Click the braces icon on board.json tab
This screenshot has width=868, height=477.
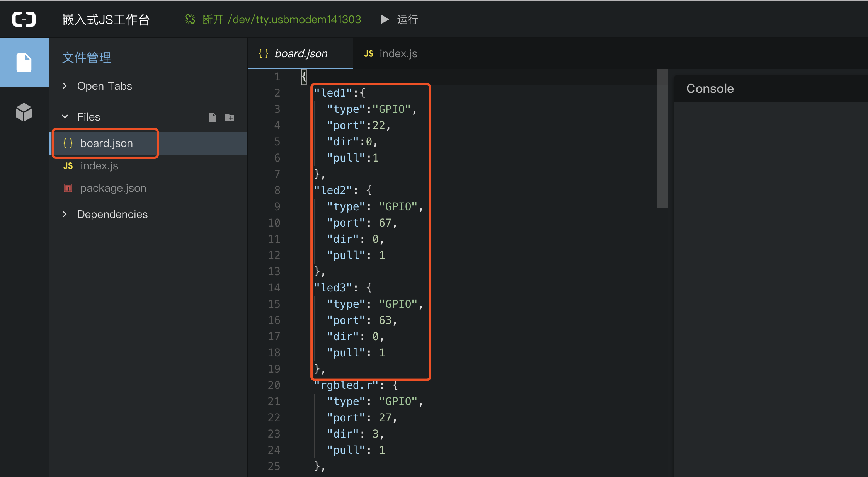click(x=264, y=53)
